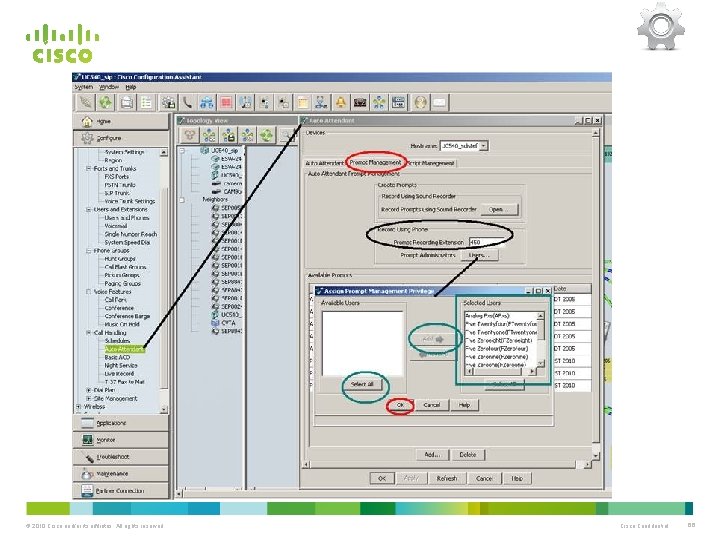Click the red square toolbar icon
The height and width of the screenshot is (540, 720).
coord(226,102)
